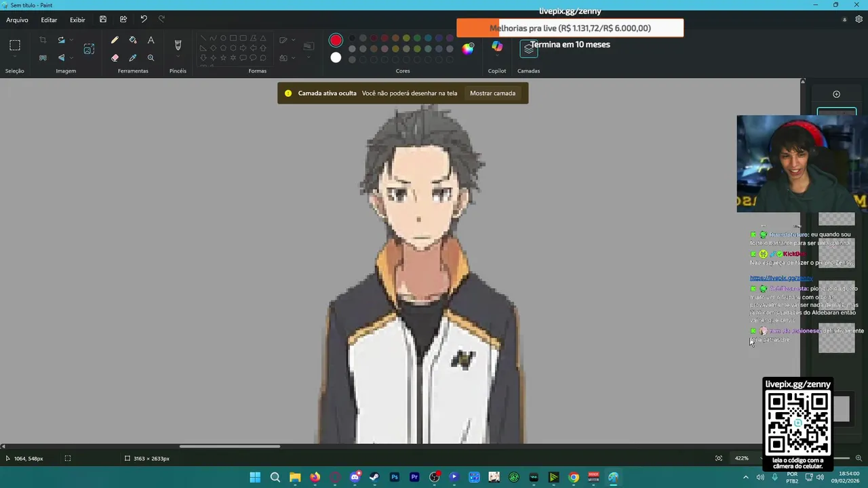Open taskbar Search
Image resolution: width=868 pixels, height=488 pixels.
[x=275, y=477]
